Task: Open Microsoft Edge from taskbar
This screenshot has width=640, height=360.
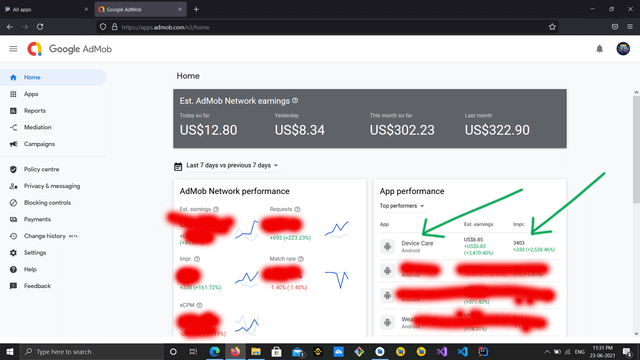Action: 214,351
